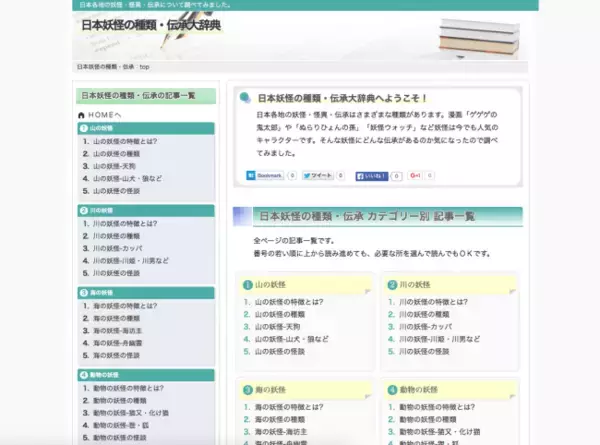The width and height of the screenshot is (600, 445).
Task: Open sidebar link 海の妖怪の怪談
Action: (x=116, y=355)
